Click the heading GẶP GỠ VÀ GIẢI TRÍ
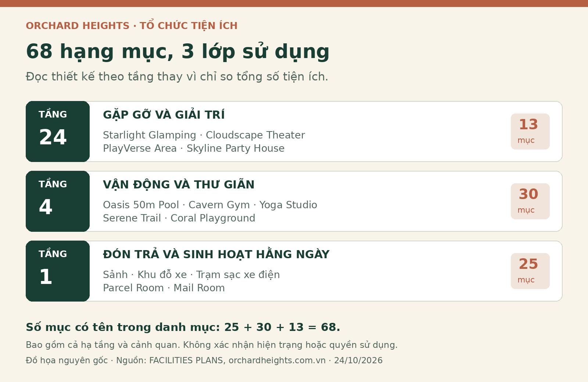 [x=164, y=115]
